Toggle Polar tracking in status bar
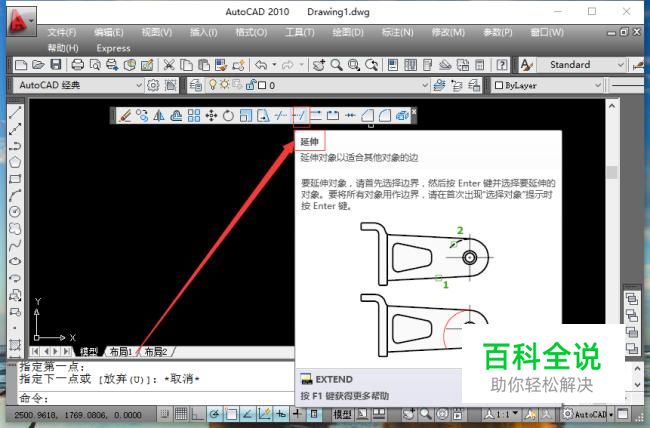 click(x=214, y=414)
